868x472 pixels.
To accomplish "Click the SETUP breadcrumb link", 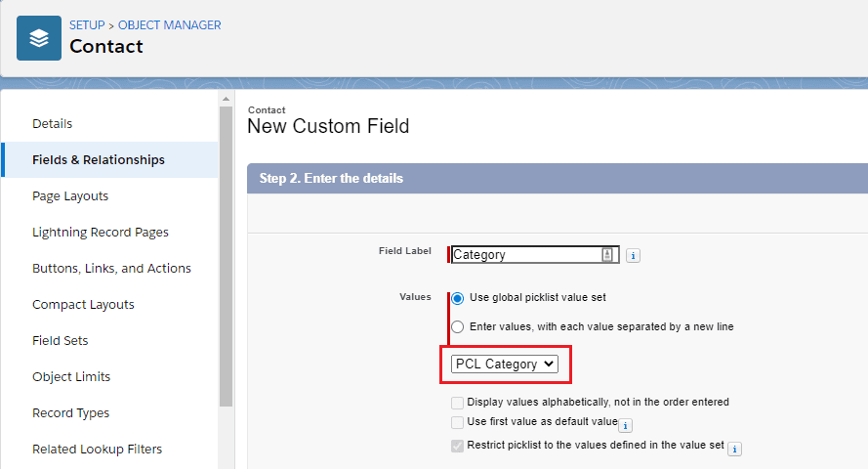I will 87,24.
